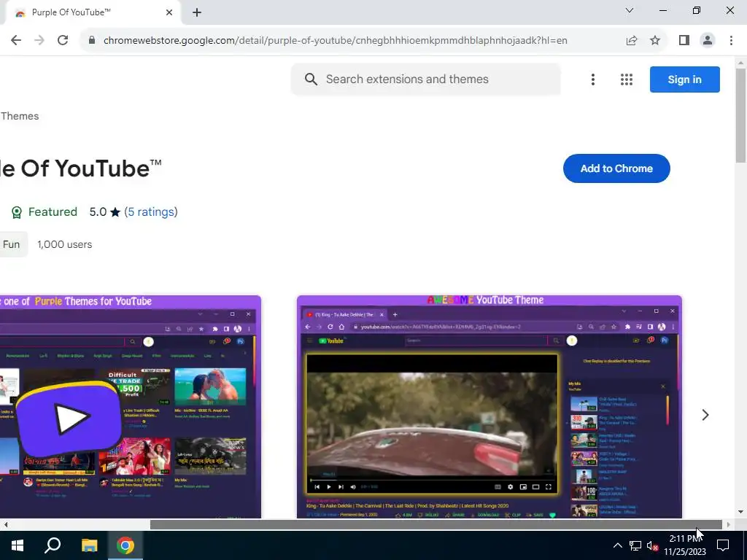The image size is (747, 560).
Task: Click the '1,000 users' text
Action: coord(65,244)
